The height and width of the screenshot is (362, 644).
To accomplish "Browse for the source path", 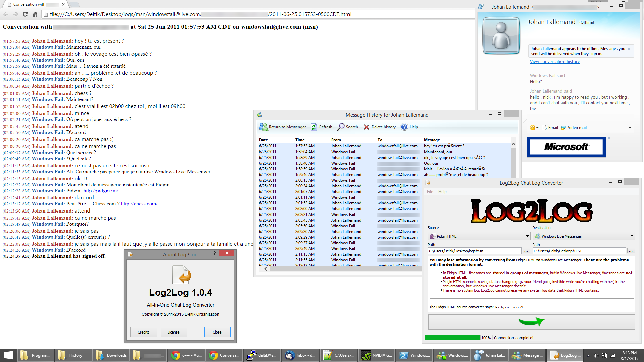I will pos(526,251).
